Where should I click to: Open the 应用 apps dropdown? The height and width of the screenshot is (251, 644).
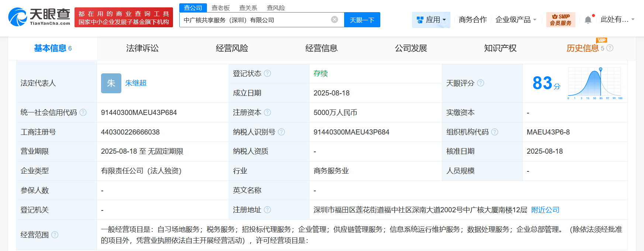(x=431, y=20)
